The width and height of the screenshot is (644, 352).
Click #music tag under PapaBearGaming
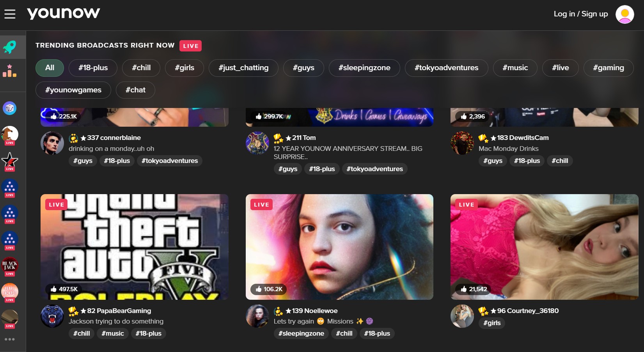click(x=113, y=333)
